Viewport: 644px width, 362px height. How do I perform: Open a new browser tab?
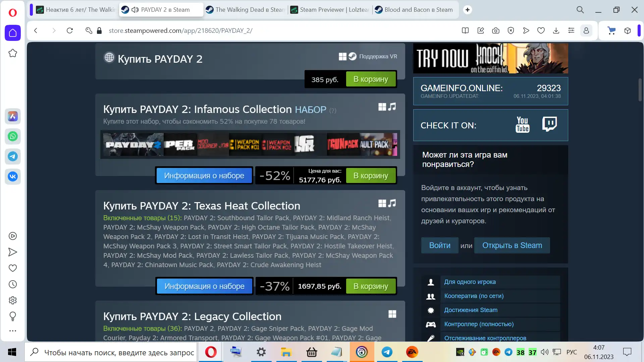[x=467, y=10]
